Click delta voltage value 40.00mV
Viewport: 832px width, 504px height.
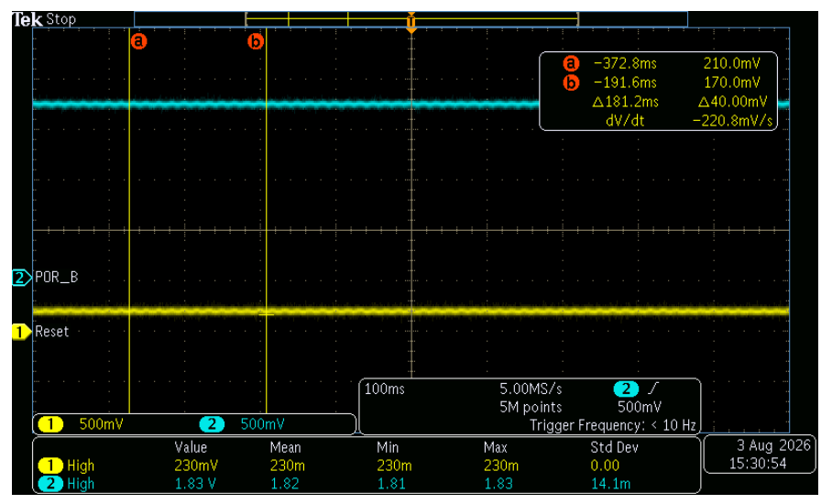click(x=733, y=102)
